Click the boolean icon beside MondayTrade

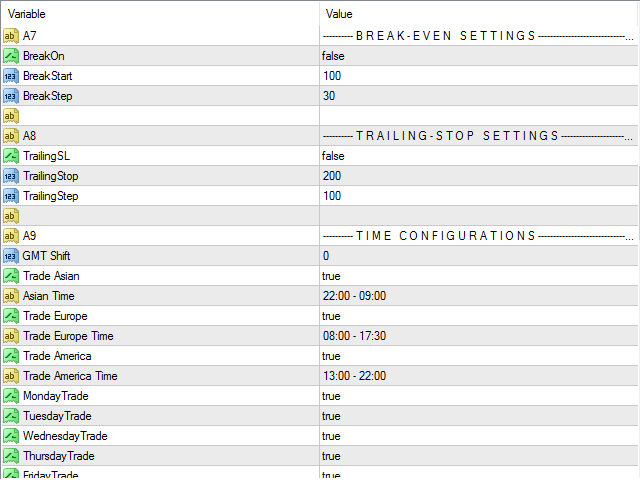(x=11, y=396)
